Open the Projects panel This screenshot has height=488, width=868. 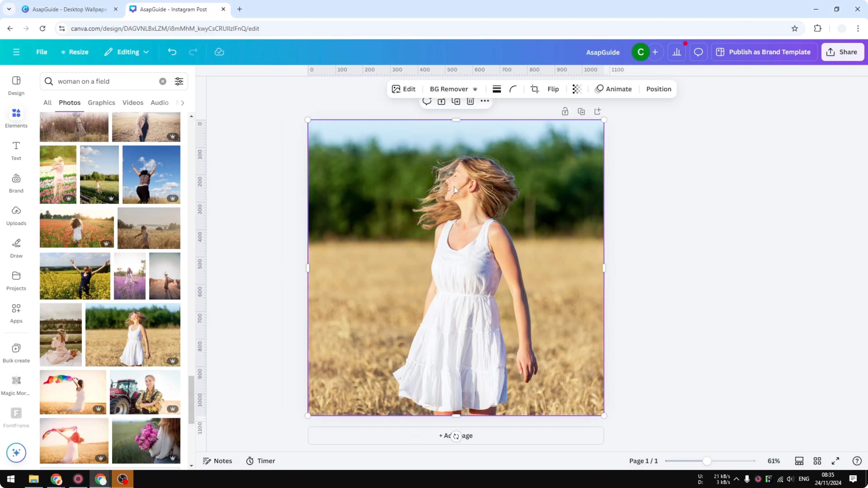(16, 281)
